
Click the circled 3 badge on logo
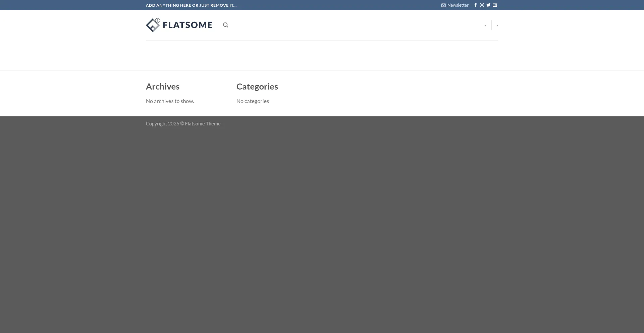pos(157,20)
